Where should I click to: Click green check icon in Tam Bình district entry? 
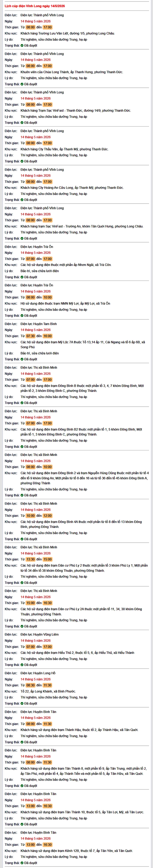tap(22, 359)
